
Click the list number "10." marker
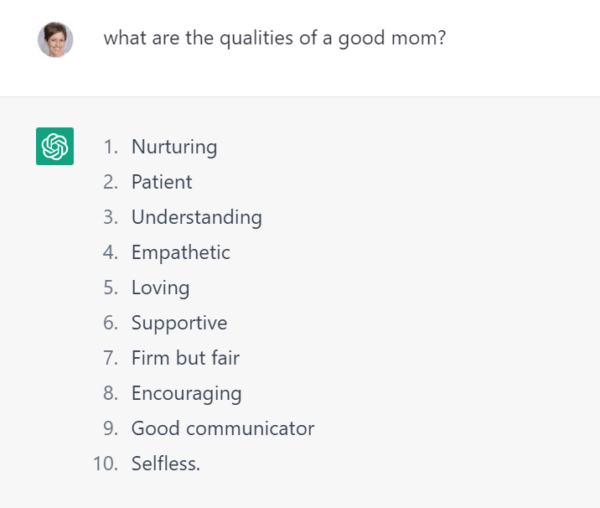(x=106, y=464)
